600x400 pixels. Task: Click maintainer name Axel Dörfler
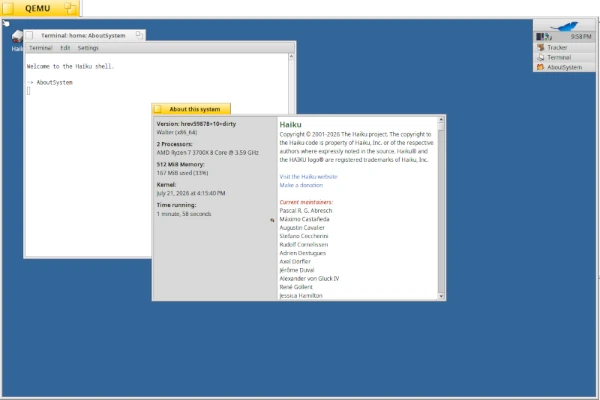(x=295, y=261)
